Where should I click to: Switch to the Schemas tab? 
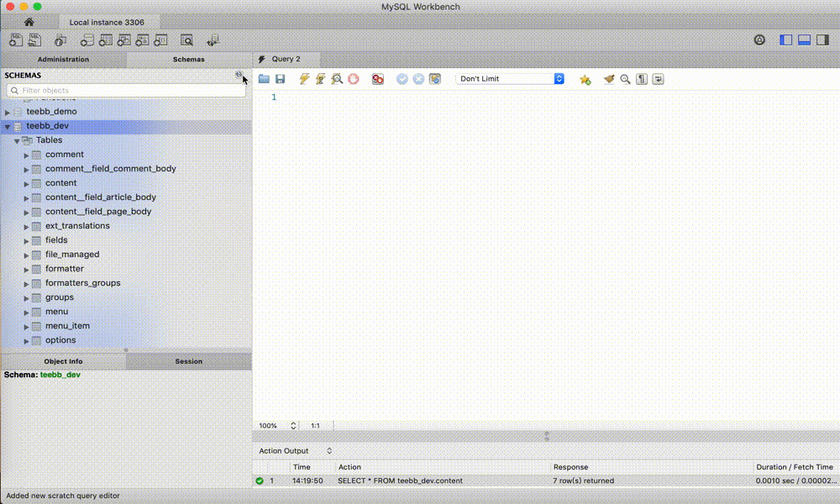(188, 60)
